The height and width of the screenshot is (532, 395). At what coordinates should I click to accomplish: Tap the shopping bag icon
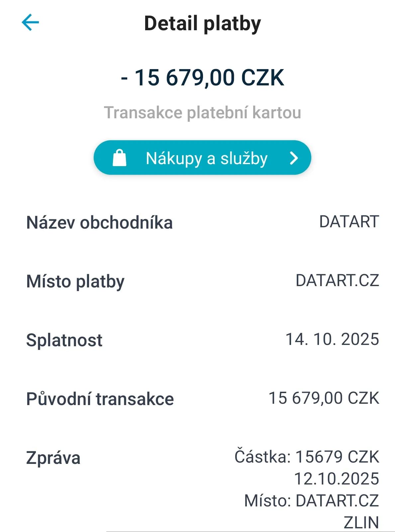tap(120, 158)
